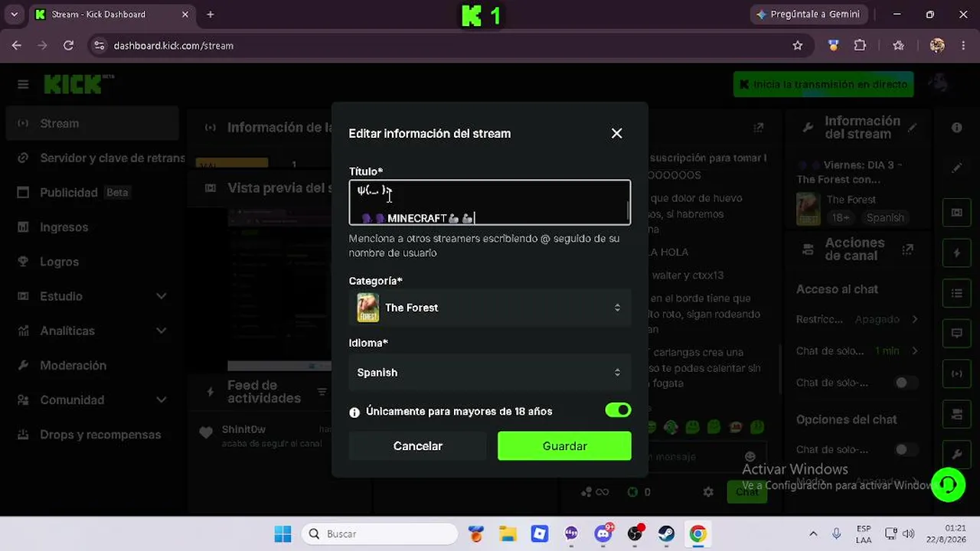Viewport: 980px width, 551px height.
Task: Toggle Chat de solo switch under Opciones del chat
Action: click(905, 450)
